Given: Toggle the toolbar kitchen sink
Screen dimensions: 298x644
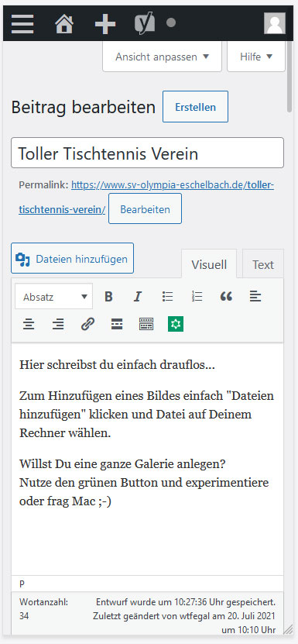Looking at the screenshot, I should point(146,325).
